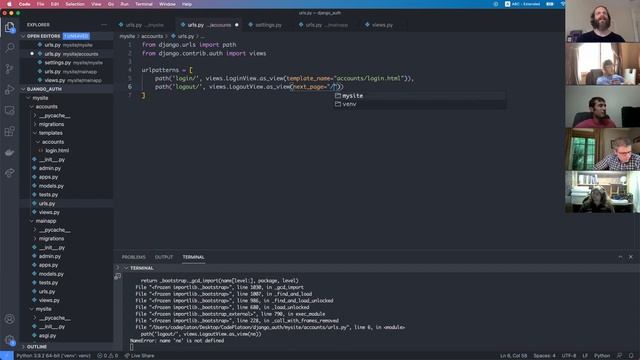Click the Explorer more actions ellipsis
This screenshot has height=360, width=640.
pos(104,25)
